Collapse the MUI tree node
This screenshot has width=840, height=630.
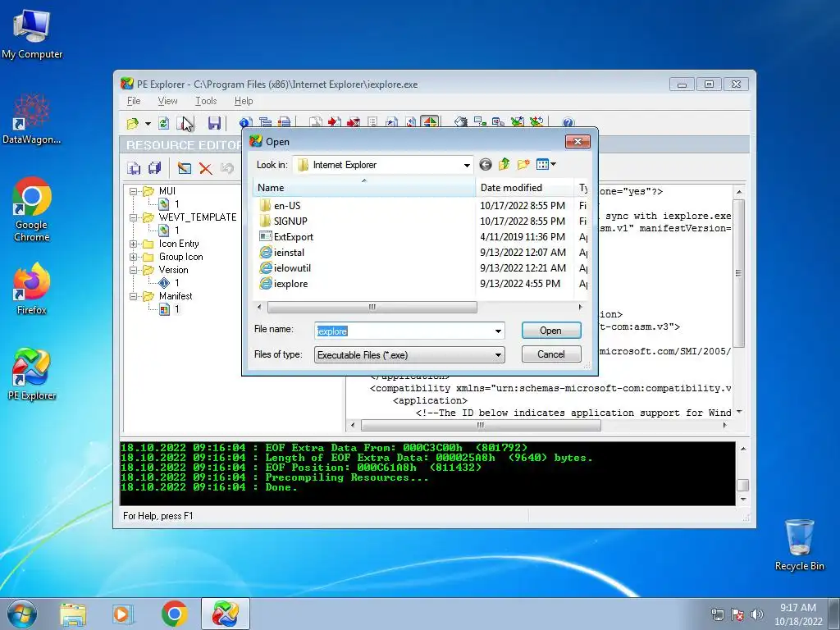click(134, 191)
